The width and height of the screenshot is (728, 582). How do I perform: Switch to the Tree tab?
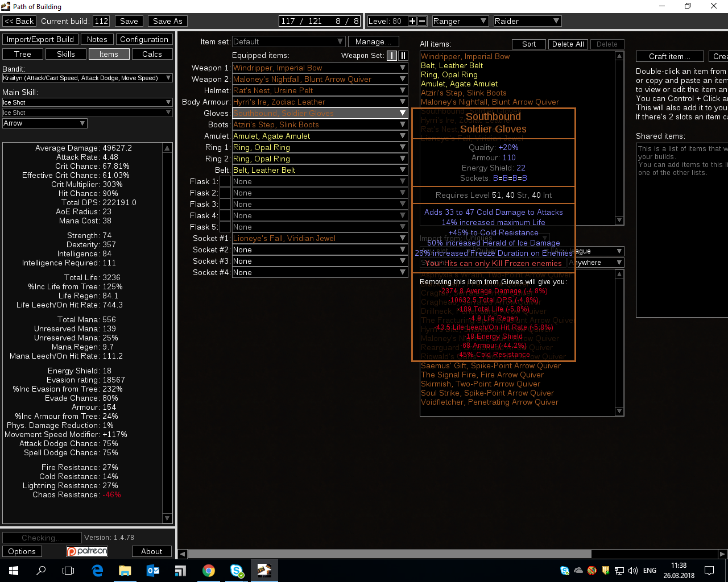click(23, 54)
